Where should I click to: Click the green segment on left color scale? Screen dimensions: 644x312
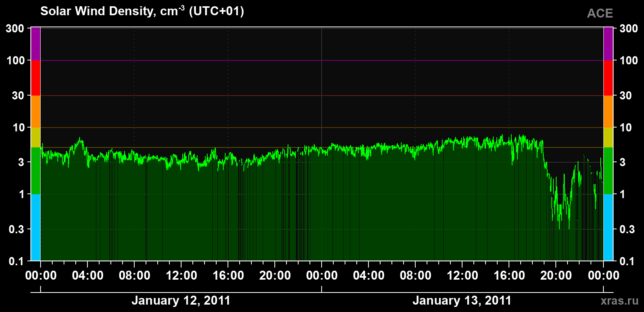point(36,171)
